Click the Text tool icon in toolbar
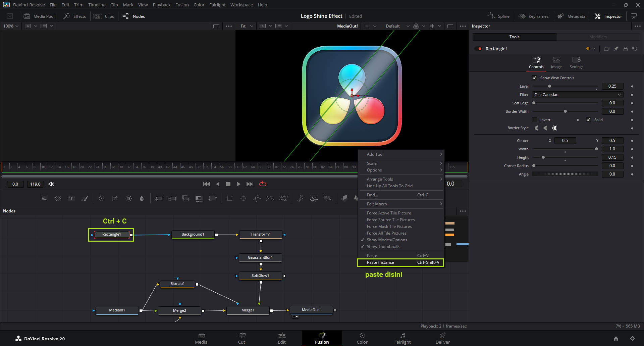 [71, 198]
